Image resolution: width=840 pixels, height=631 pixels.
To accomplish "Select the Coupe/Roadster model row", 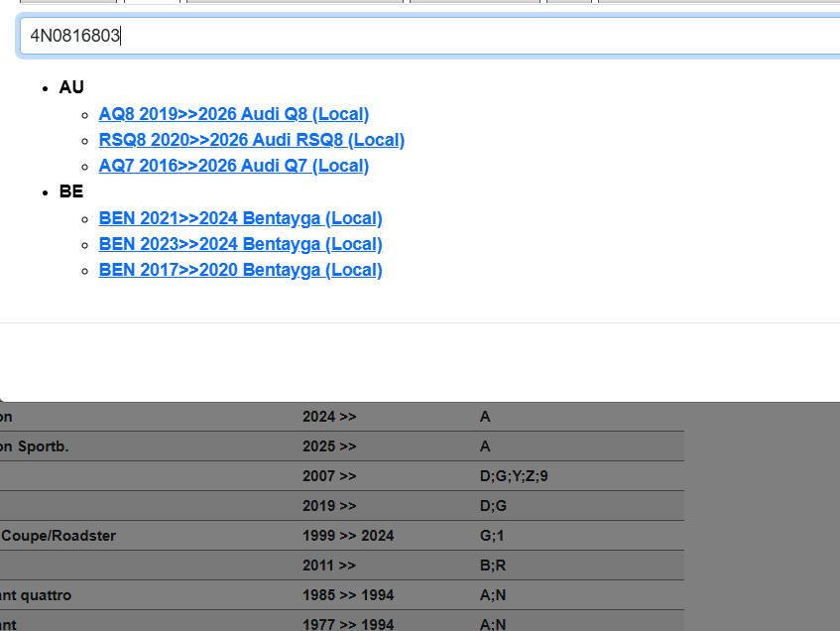I will [x=59, y=536].
